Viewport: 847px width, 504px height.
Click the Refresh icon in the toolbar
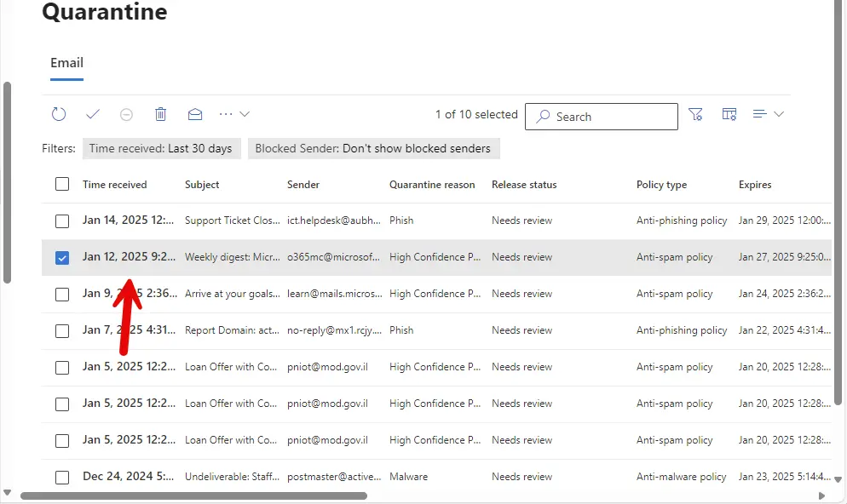(59, 114)
